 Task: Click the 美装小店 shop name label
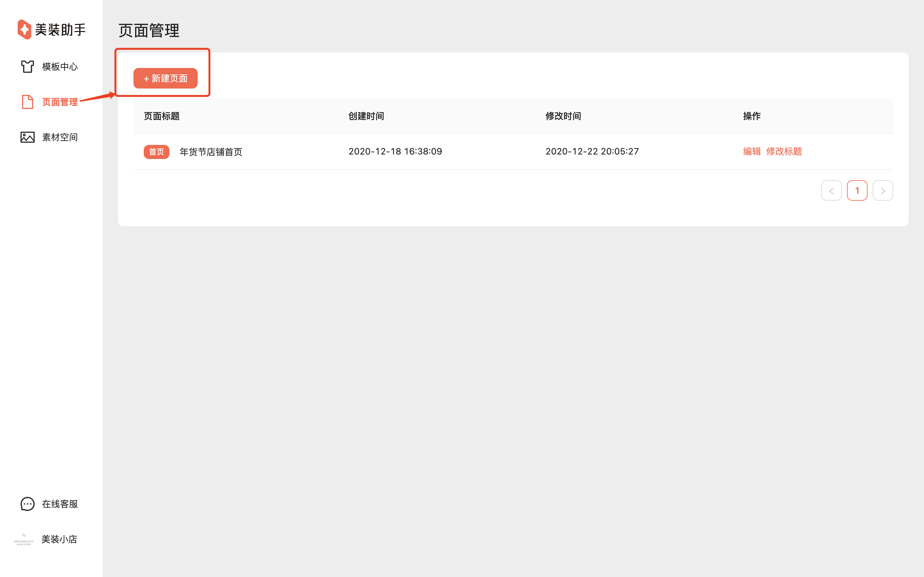point(59,539)
